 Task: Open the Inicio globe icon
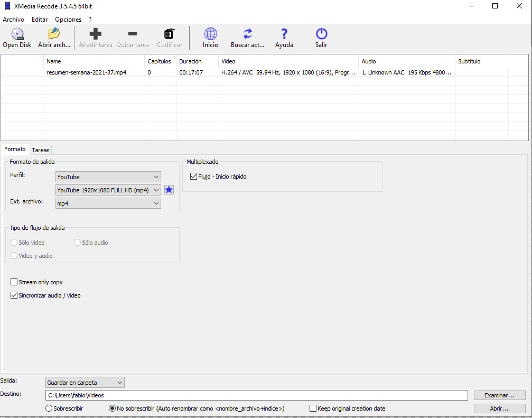210,34
